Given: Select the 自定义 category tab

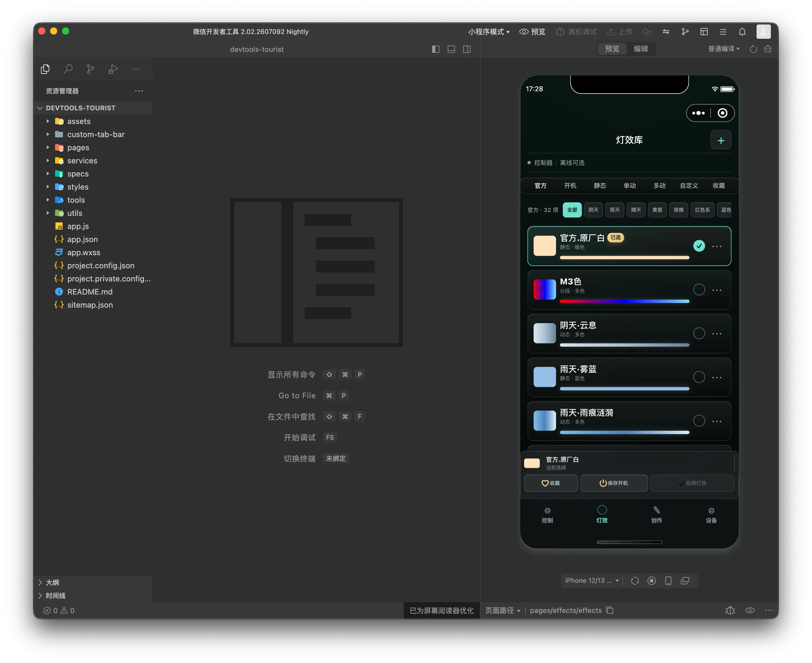Looking at the screenshot, I should click(689, 186).
